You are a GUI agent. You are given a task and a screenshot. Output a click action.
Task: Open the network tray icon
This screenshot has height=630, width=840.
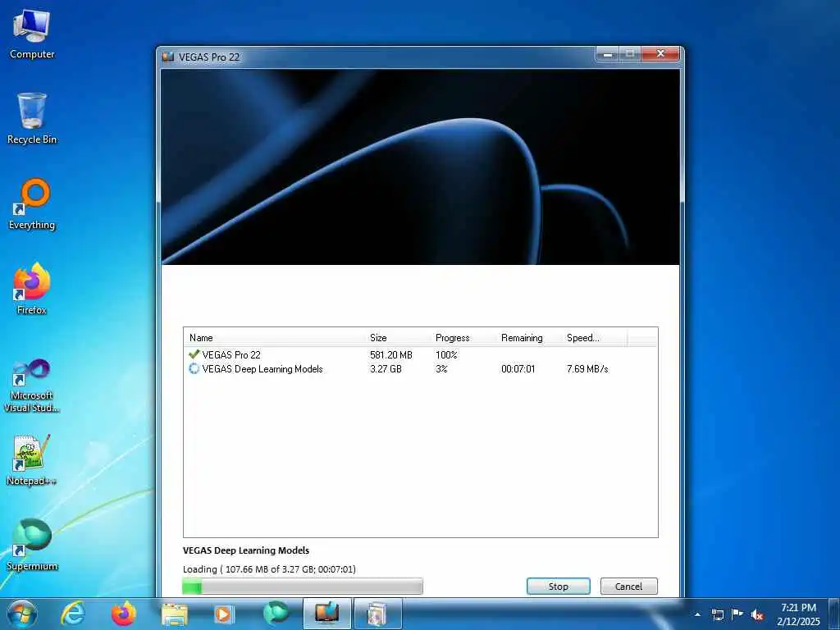click(x=717, y=614)
